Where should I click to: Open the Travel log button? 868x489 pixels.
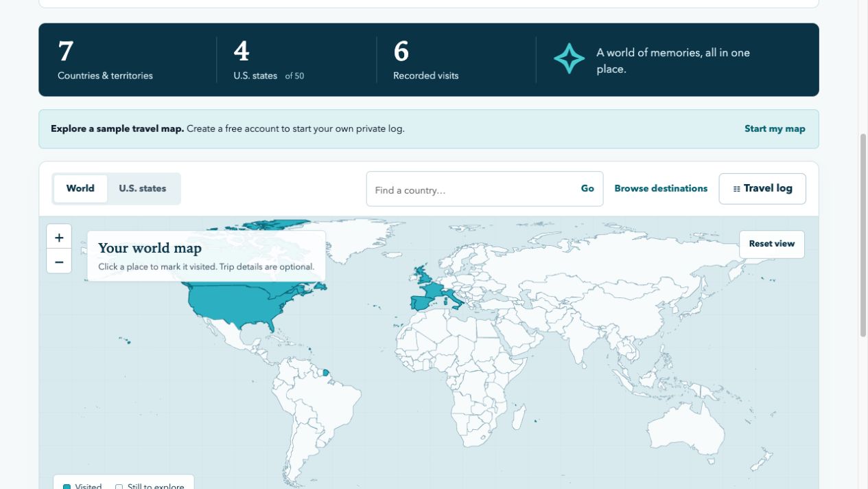762,188
